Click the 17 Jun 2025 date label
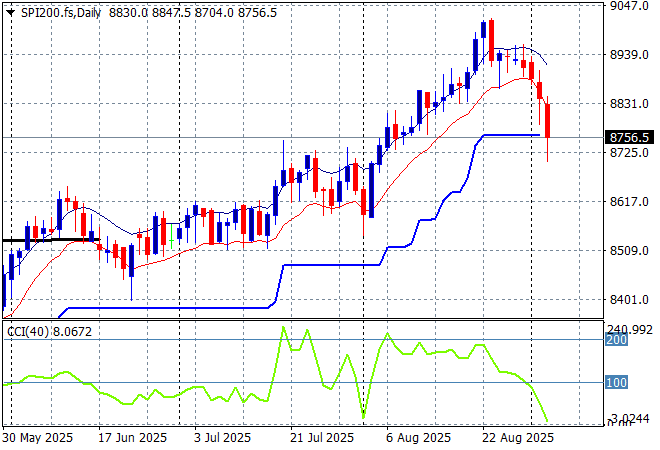 132,438
